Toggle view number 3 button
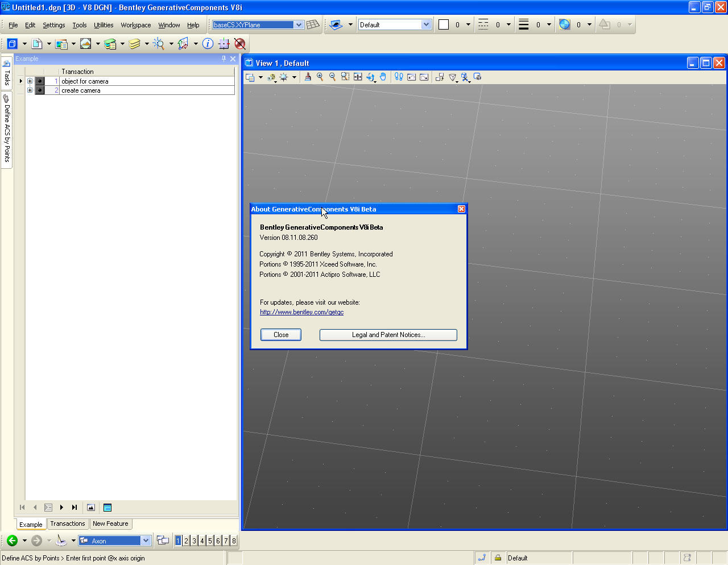This screenshot has width=728, height=565. click(x=194, y=541)
